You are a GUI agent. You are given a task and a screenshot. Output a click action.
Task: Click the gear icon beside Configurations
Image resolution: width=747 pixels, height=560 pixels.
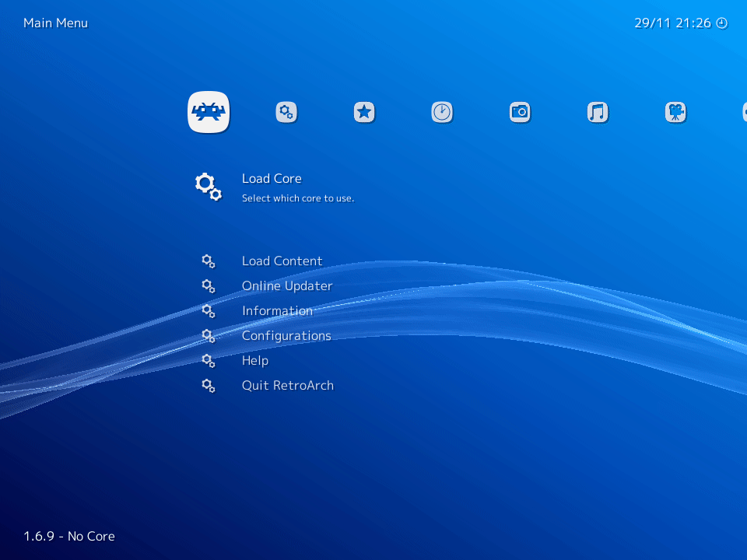[209, 336]
